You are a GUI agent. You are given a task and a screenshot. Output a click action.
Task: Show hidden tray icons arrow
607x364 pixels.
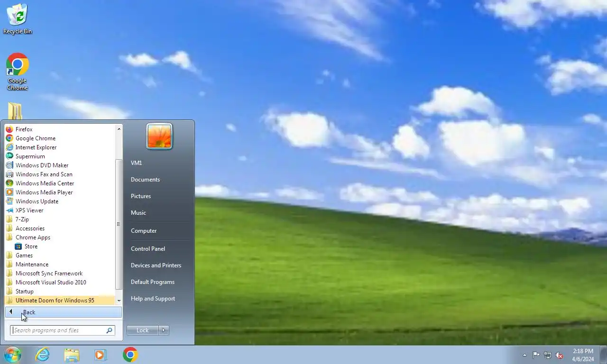pos(524,355)
